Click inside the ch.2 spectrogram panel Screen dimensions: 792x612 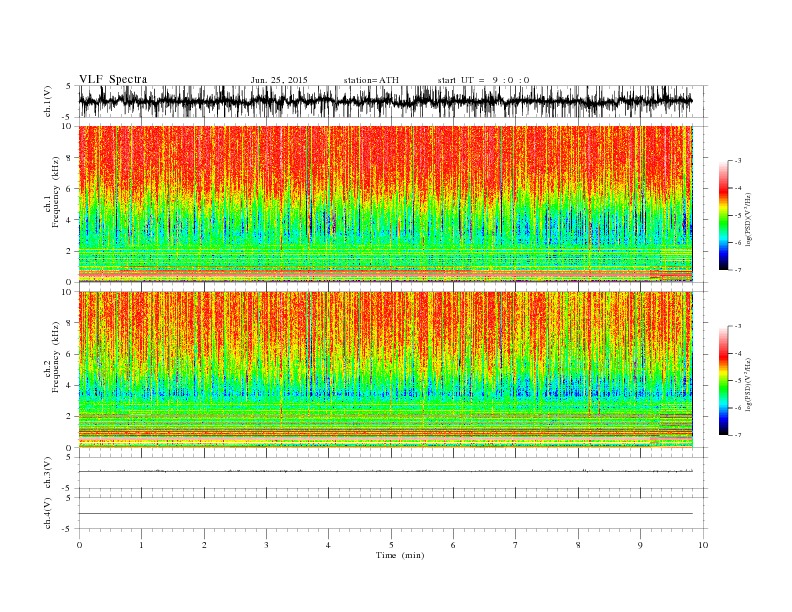[385, 370]
